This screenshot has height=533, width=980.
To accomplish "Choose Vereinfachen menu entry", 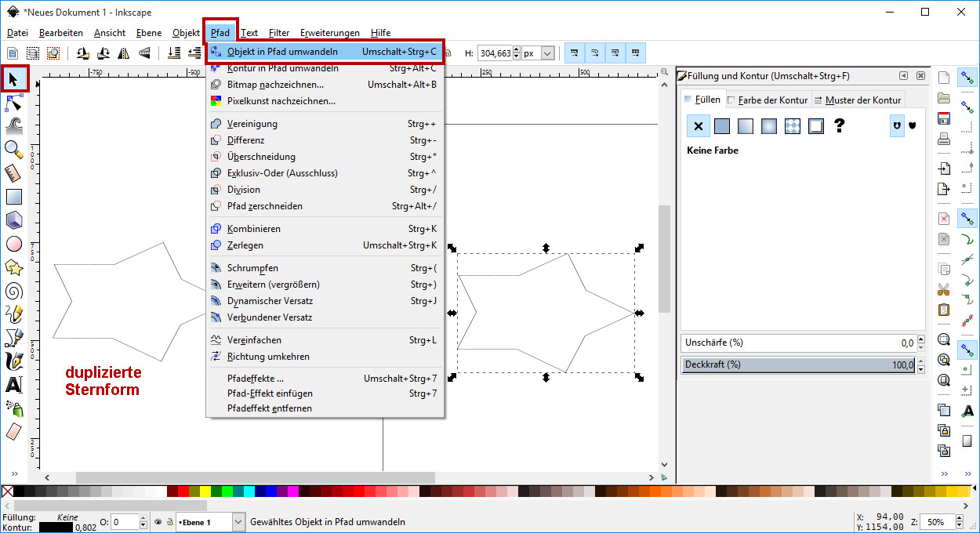I will tap(325, 340).
